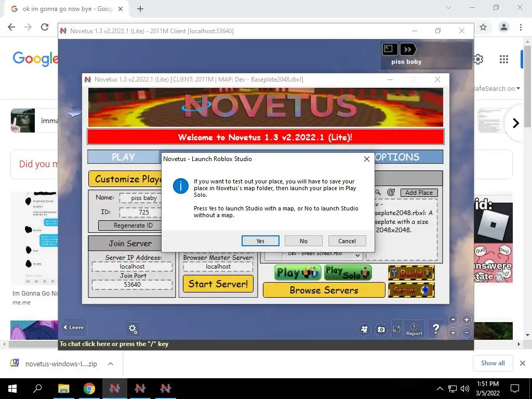
Task: Click camera tilt up arrow
Action: coord(453,320)
